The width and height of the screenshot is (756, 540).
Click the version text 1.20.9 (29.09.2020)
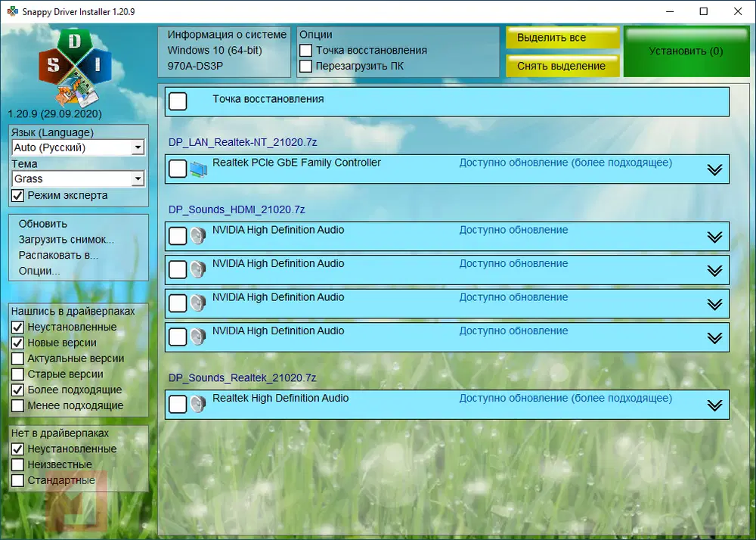pyautogui.click(x=55, y=113)
